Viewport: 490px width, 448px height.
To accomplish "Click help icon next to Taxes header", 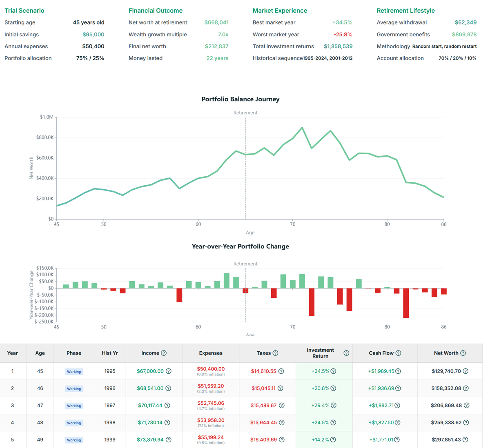I will tap(275, 353).
